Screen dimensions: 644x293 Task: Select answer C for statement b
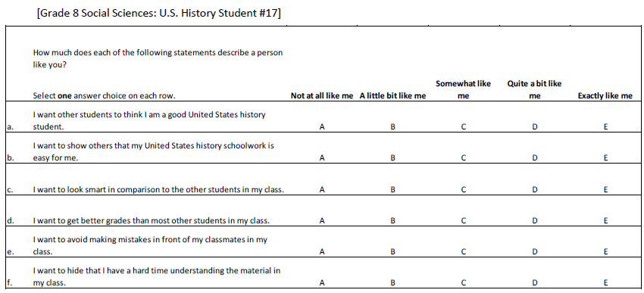pyautogui.click(x=463, y=158)
